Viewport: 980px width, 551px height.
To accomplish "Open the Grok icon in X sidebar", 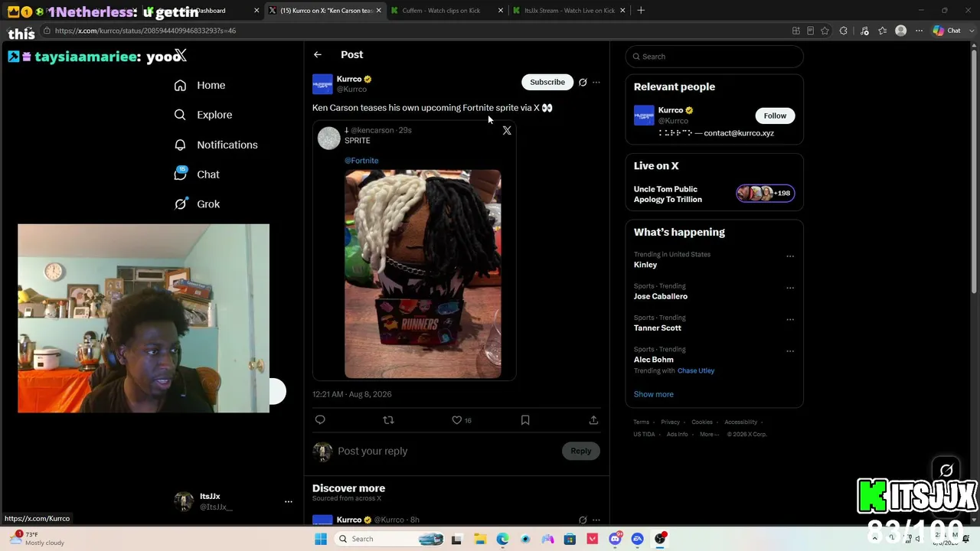I will click(180, 204).
